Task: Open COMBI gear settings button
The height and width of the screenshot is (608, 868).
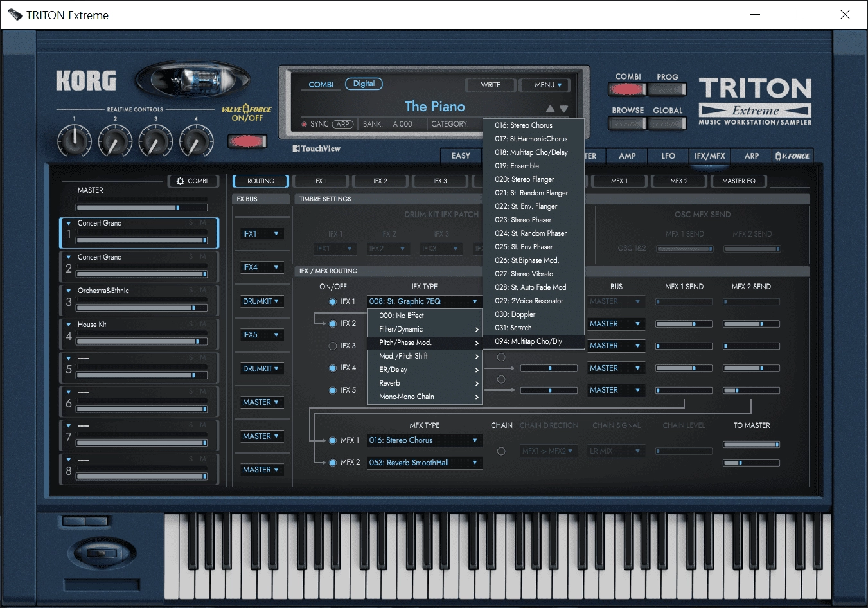Action: click(x=193, y=181)
